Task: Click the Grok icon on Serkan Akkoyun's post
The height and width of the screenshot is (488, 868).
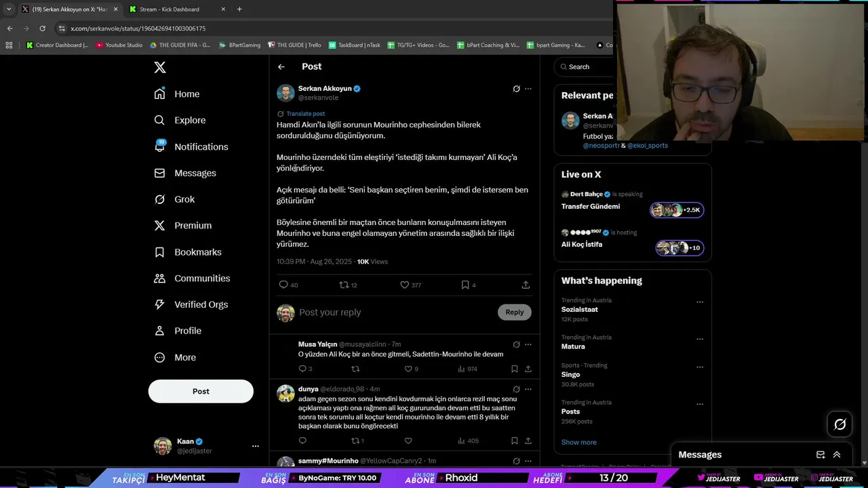Action: coord(516,89)
